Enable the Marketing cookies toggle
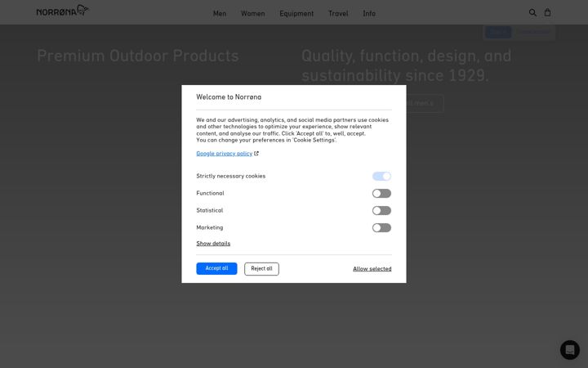The image size is (588, 368). pos(381,228)
